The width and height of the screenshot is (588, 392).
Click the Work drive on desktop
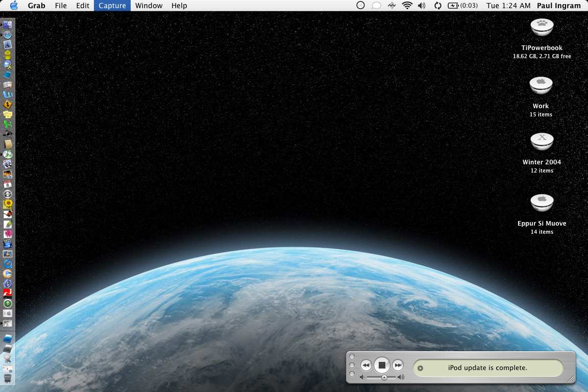(x=541, y=85)
